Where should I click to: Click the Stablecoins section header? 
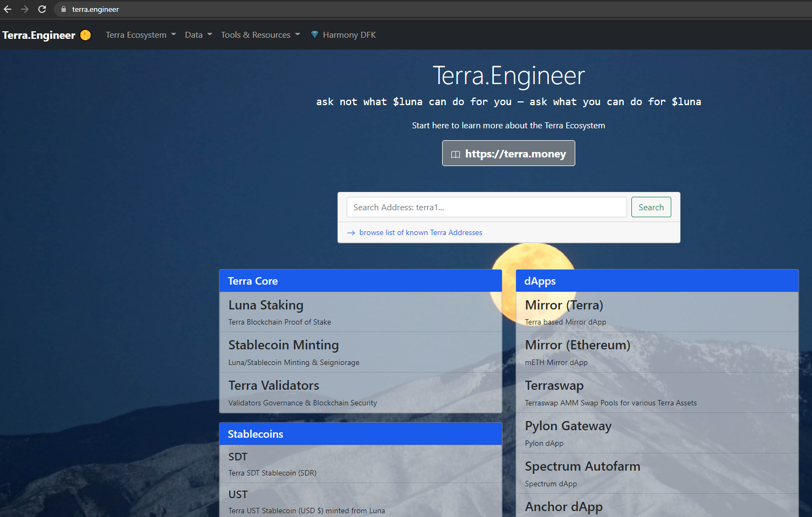(x=360, y=434)
